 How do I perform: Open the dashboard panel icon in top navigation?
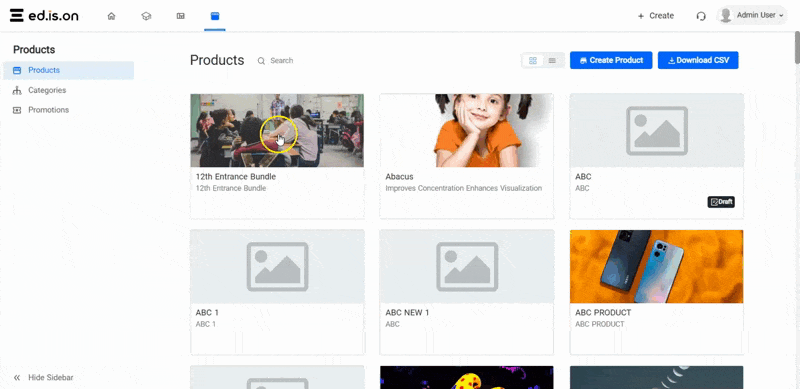click(181, 16)
